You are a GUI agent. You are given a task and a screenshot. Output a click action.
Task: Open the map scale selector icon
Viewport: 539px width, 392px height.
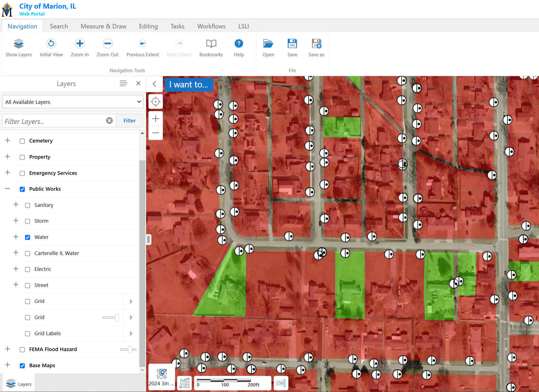[x=281, y=383]
